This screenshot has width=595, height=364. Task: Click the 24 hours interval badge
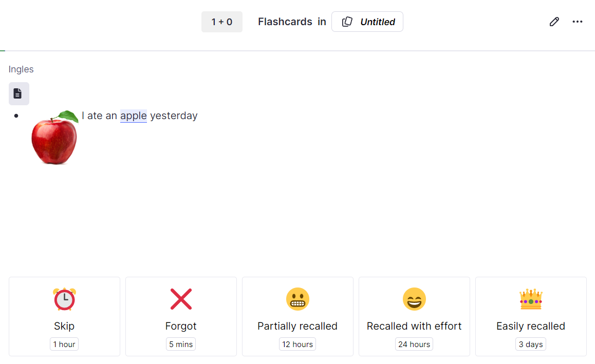[414, 344]
